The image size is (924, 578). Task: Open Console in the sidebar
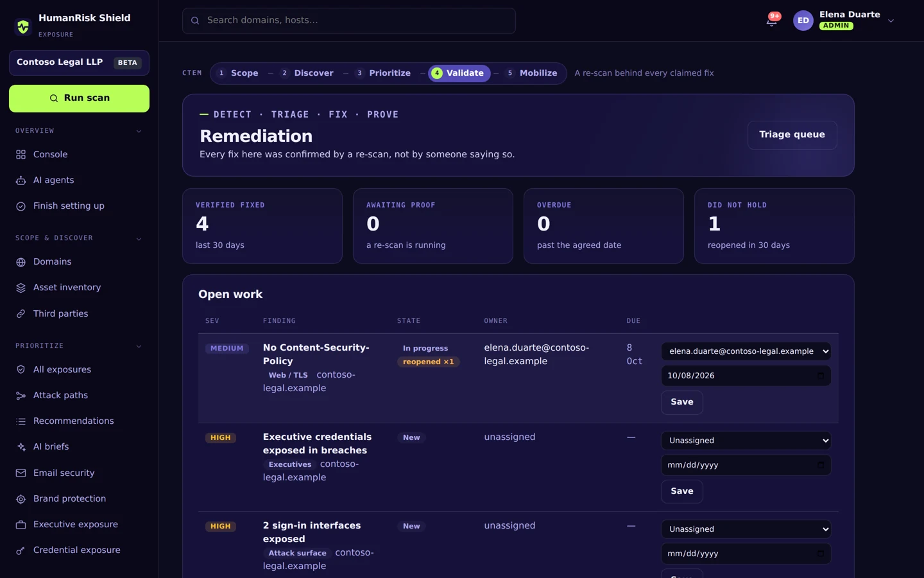click(x=79, y=155)
